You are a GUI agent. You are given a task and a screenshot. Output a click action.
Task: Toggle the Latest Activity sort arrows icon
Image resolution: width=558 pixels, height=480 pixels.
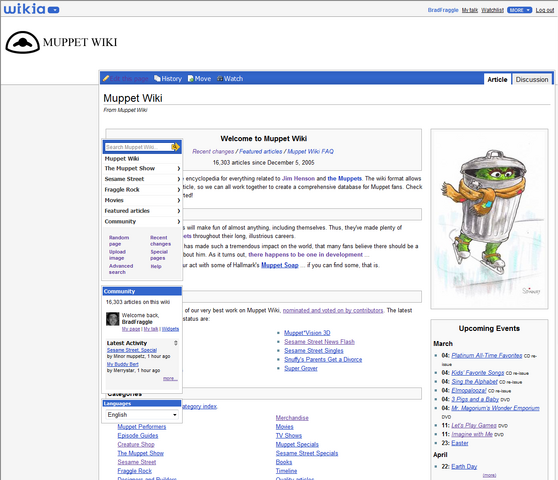tap(175, 343)
